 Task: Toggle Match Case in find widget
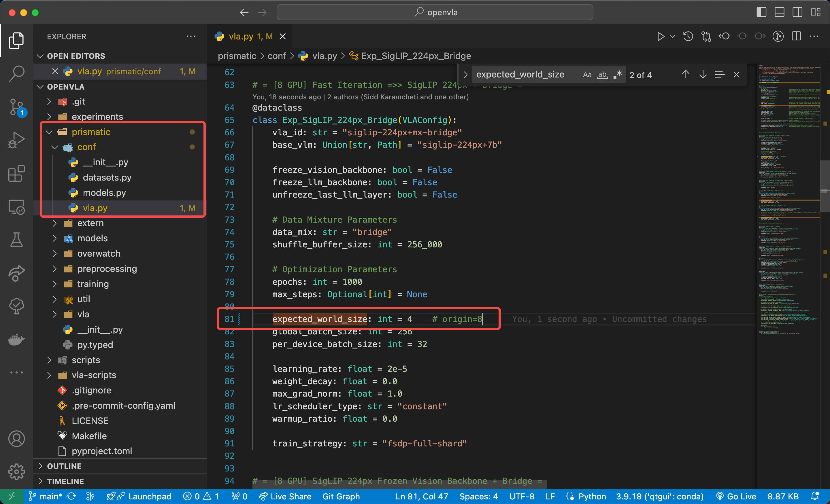tap(587, 75)
